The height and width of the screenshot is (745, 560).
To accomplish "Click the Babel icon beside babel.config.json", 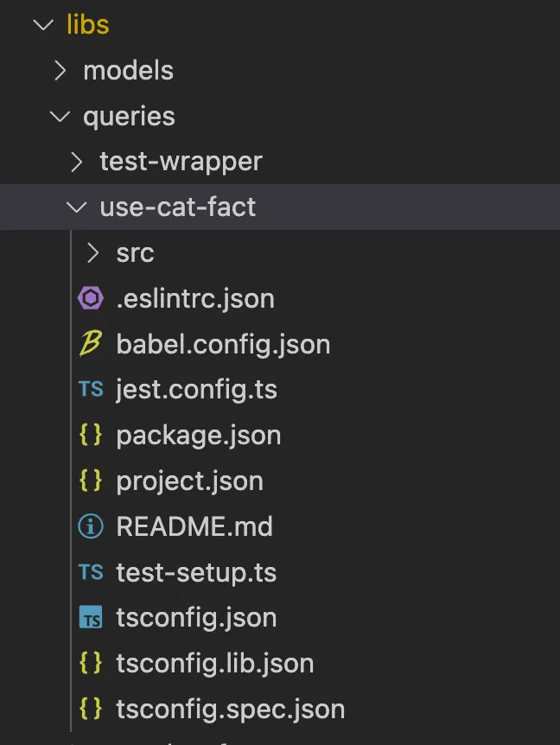I will click(91, 345).
